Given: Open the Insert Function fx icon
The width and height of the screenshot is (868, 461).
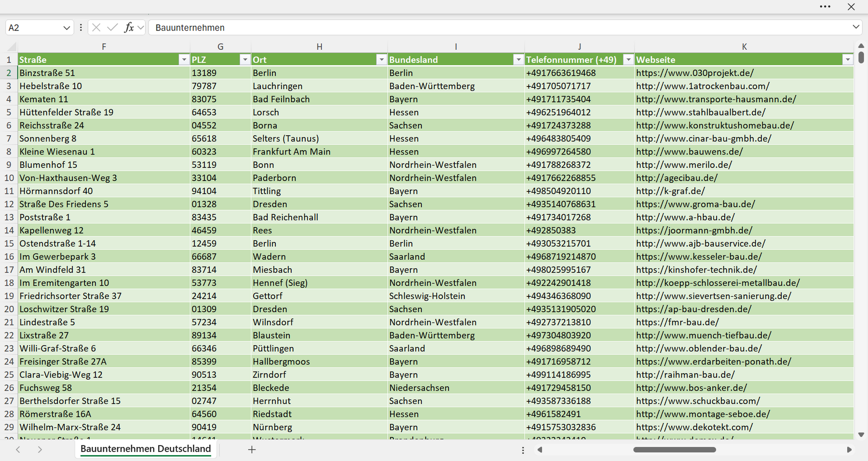Looking at the screenshot, I should (x=129, y=28).
